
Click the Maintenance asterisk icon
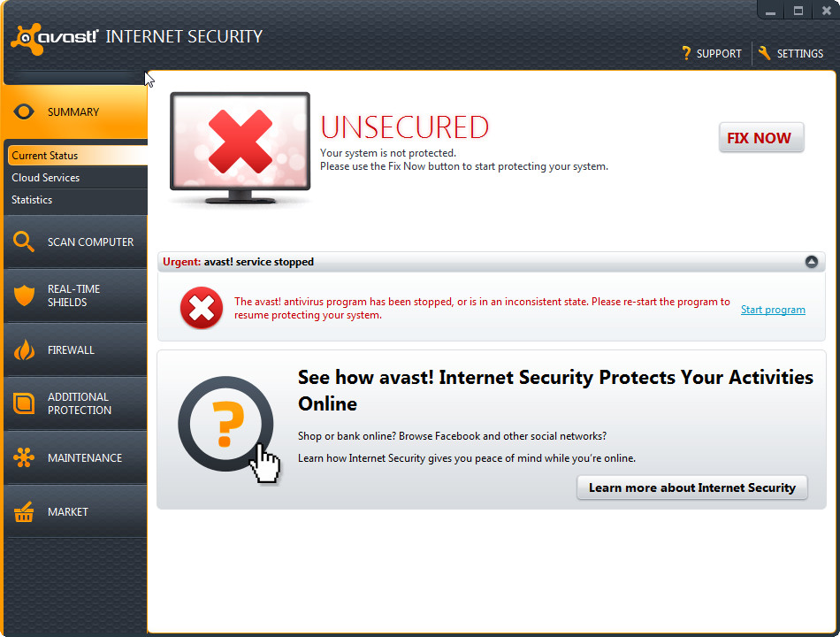coord(25,458)
